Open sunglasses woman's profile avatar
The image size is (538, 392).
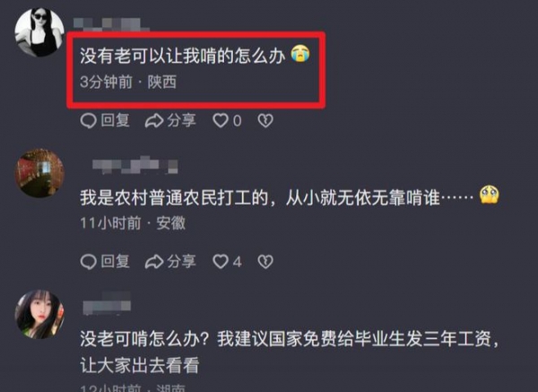(39, 32)
